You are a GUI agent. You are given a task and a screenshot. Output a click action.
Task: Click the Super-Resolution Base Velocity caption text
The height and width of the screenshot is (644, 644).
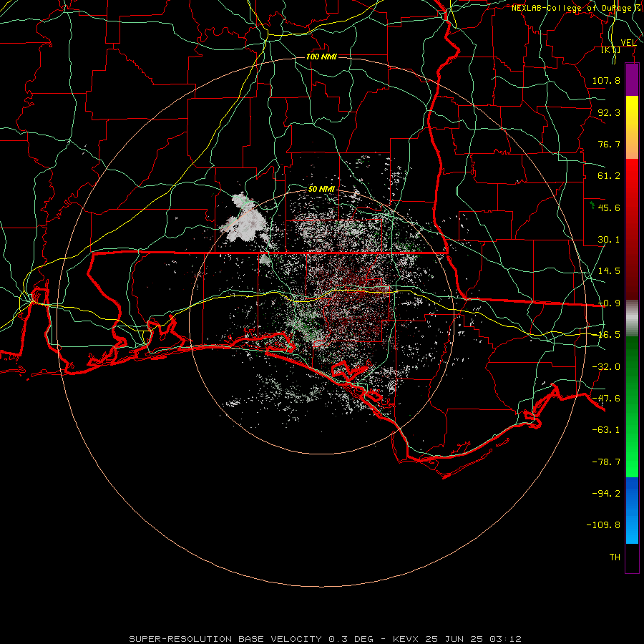coord(326,639)
